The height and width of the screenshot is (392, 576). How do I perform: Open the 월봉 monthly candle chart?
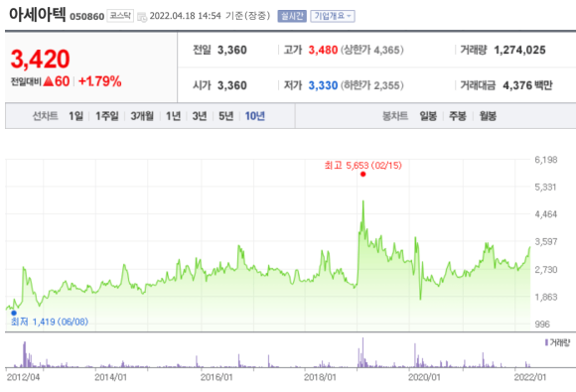click(x=488, y=116)
